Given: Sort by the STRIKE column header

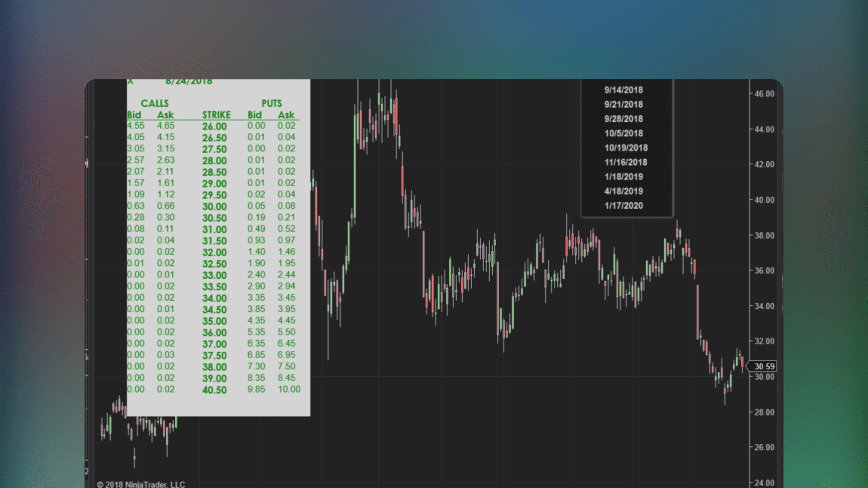Looking at the screenshot, I should point(217,115).
